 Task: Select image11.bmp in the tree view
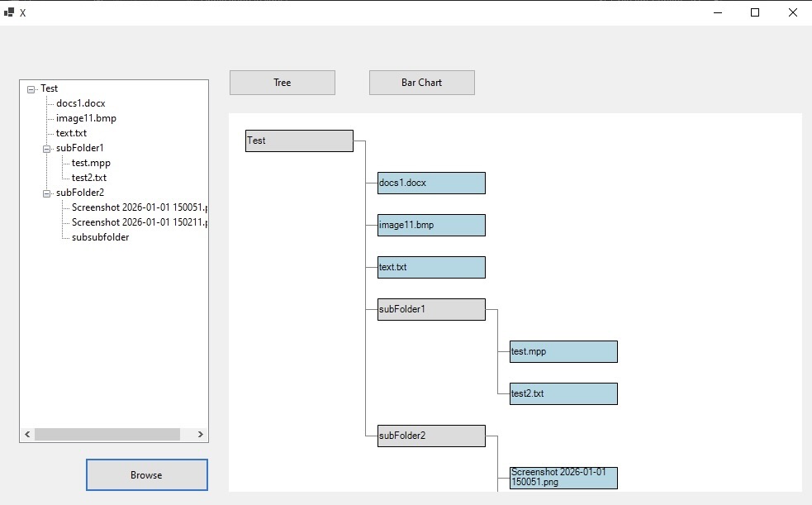pos(86,118)
